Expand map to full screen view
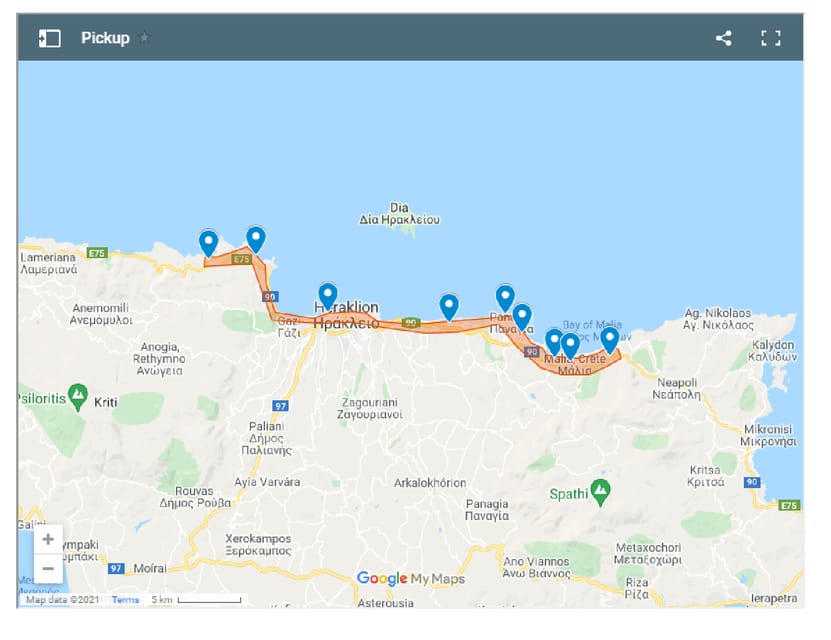 point(770,38)
